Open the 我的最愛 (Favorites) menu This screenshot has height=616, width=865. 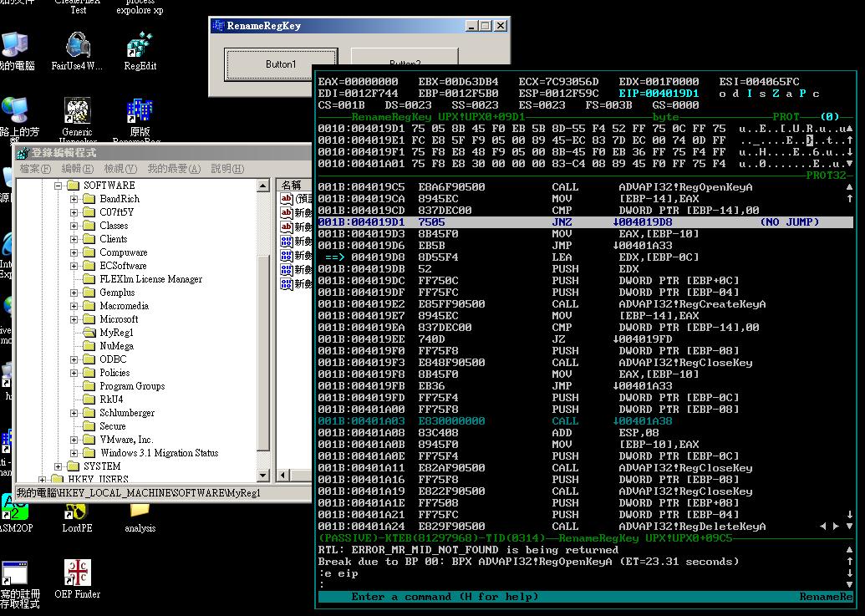tap(174, 169)
